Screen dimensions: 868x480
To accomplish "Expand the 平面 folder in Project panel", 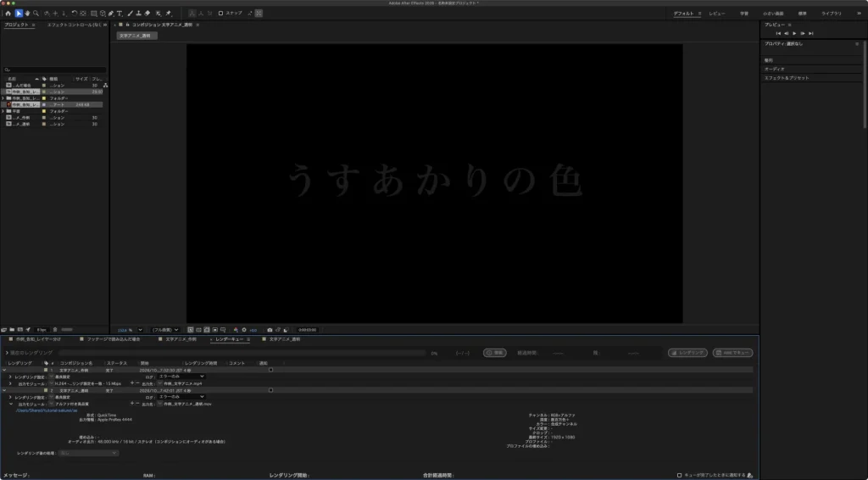I will point(3,111).
